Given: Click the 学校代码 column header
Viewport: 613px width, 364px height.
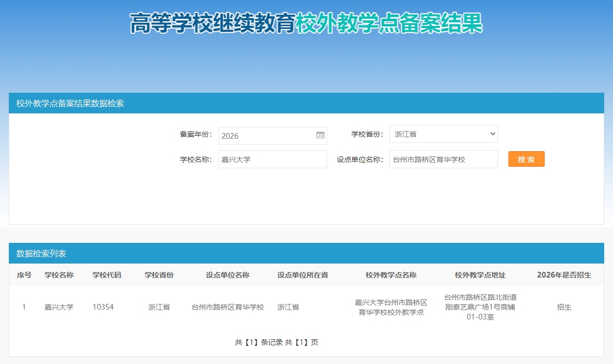Looking at the screenshot, I should [x=107, y=275].
